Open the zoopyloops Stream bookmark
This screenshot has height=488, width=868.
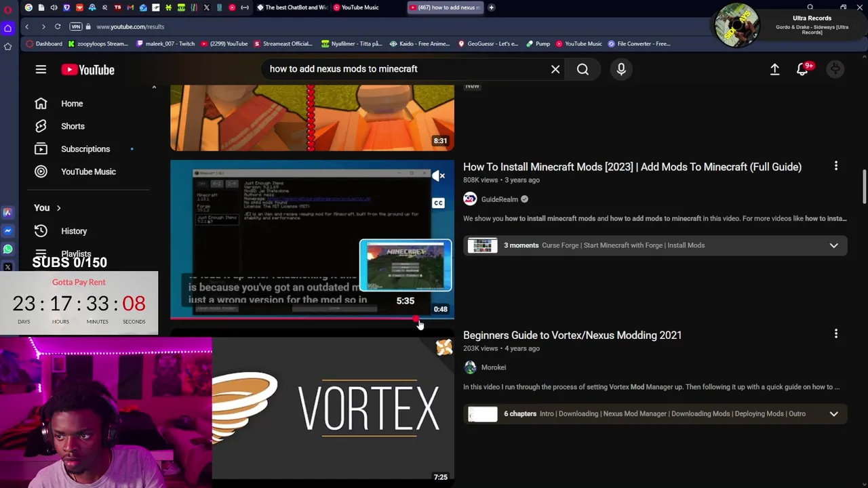[x=98, y=44]
